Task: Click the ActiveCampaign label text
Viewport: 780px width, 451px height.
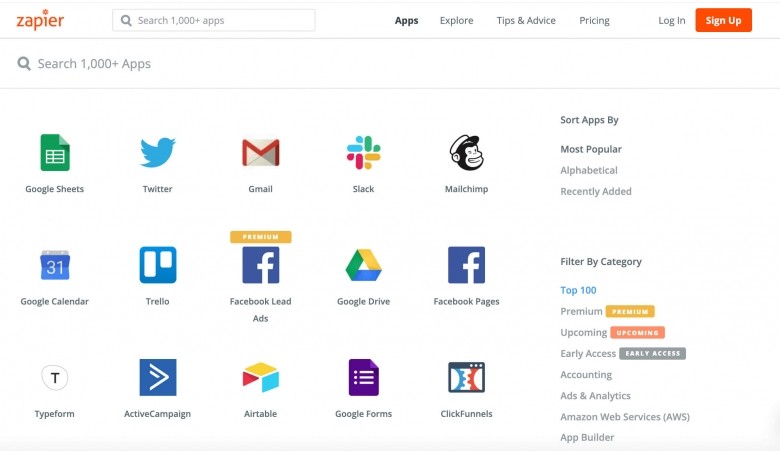Action: click(x=158, y=414)
